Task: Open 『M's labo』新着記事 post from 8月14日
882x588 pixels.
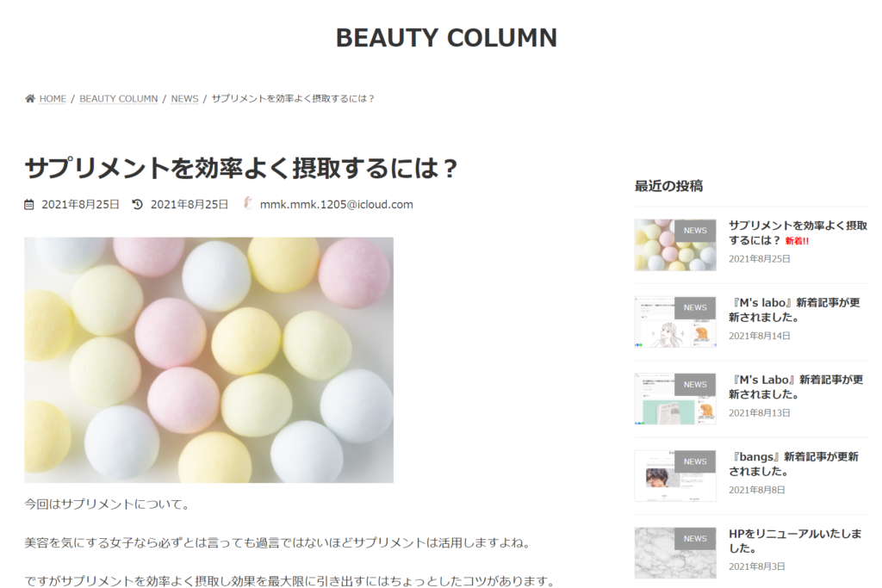Action: click(795, 310)
